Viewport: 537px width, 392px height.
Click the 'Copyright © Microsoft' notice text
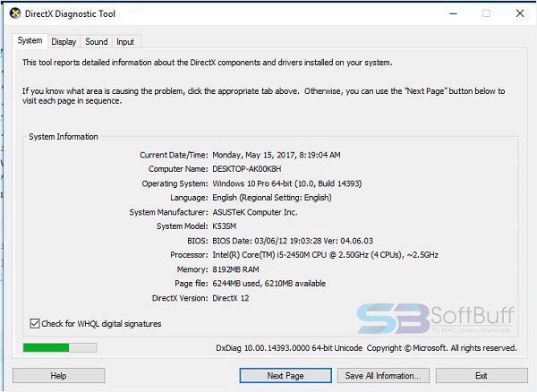pyautogui.click(x=407, y=348)
